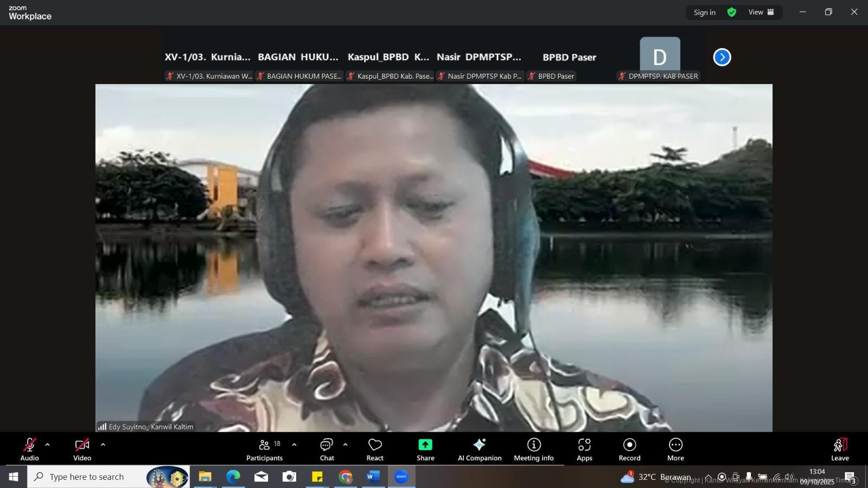868x488 pixels.
Task: Open the More options menu
Action: pos(675,450)
